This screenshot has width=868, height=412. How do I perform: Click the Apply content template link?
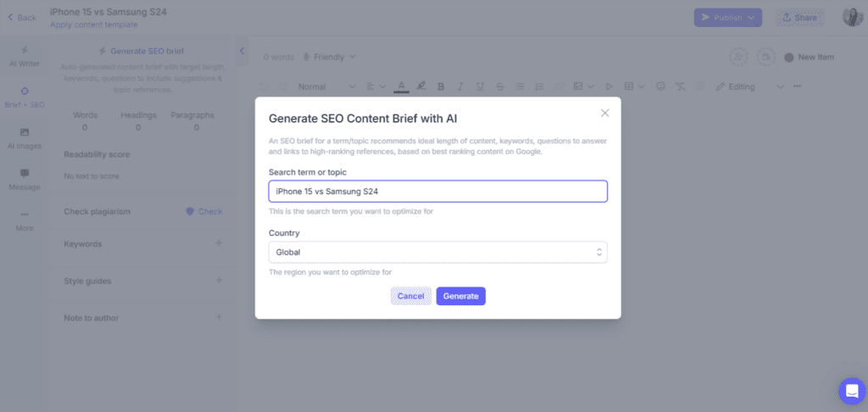tap(93, 25)
